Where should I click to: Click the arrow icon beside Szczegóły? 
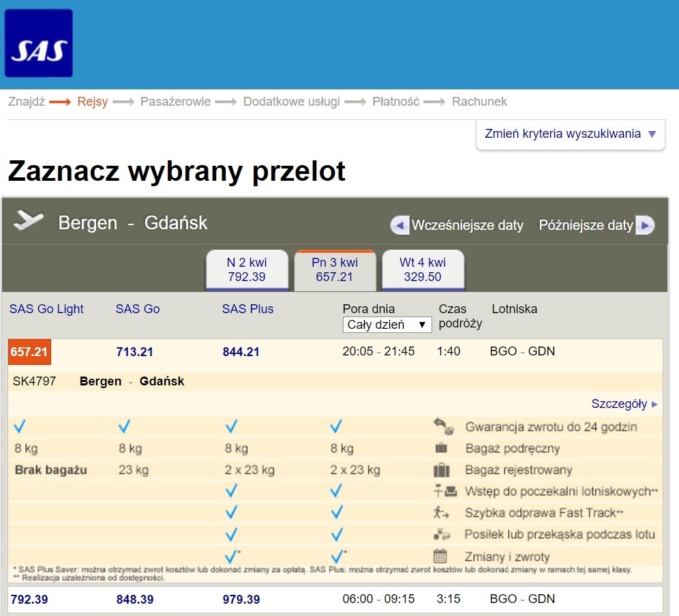tap(654, 404)
